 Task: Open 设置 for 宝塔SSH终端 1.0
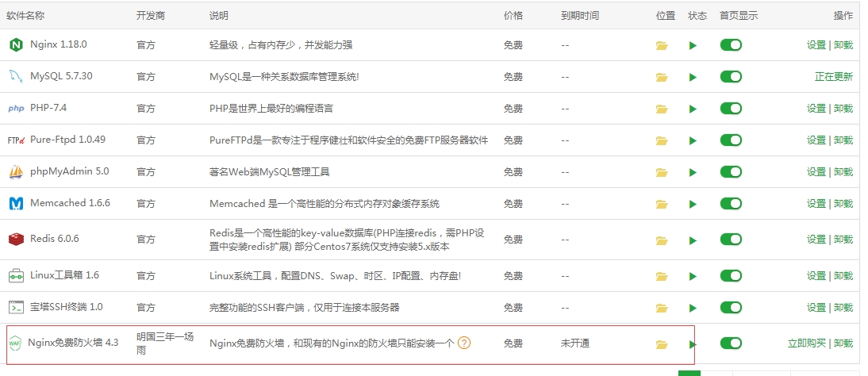(816, 307)
